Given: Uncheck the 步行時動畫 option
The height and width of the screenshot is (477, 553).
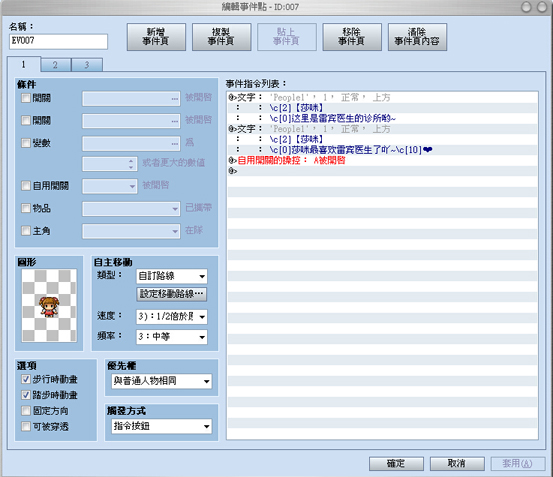Looking at the screenshot, I should [x=26, y=379].
